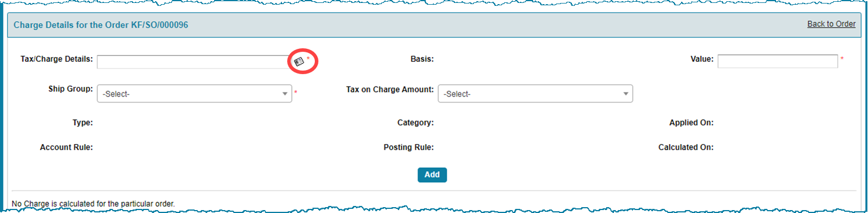Viewport: 868px width, 213px height.
Task: Click the Charge Details order KF/SO/000096 heading
Action: pos(101,26)
